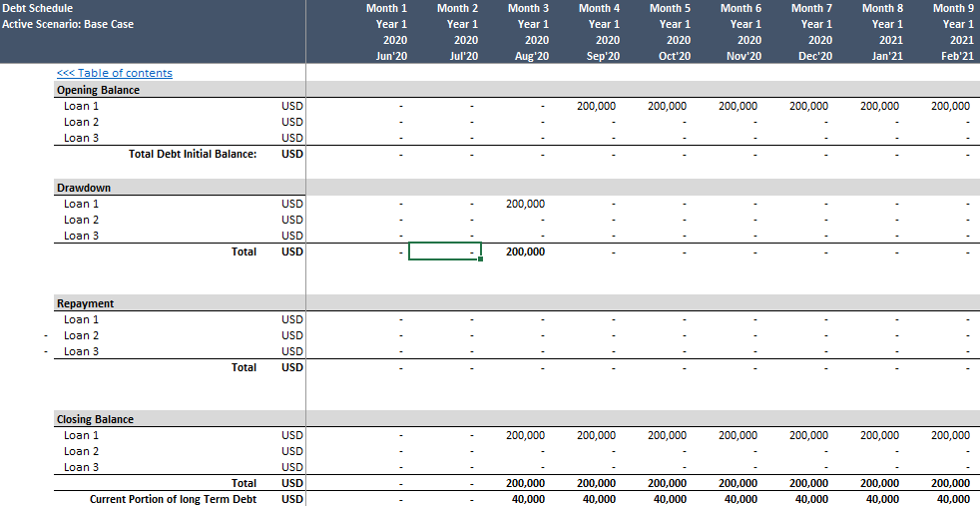Select the Closing Balance section header
980x506 pixels.
click(95, 419)
